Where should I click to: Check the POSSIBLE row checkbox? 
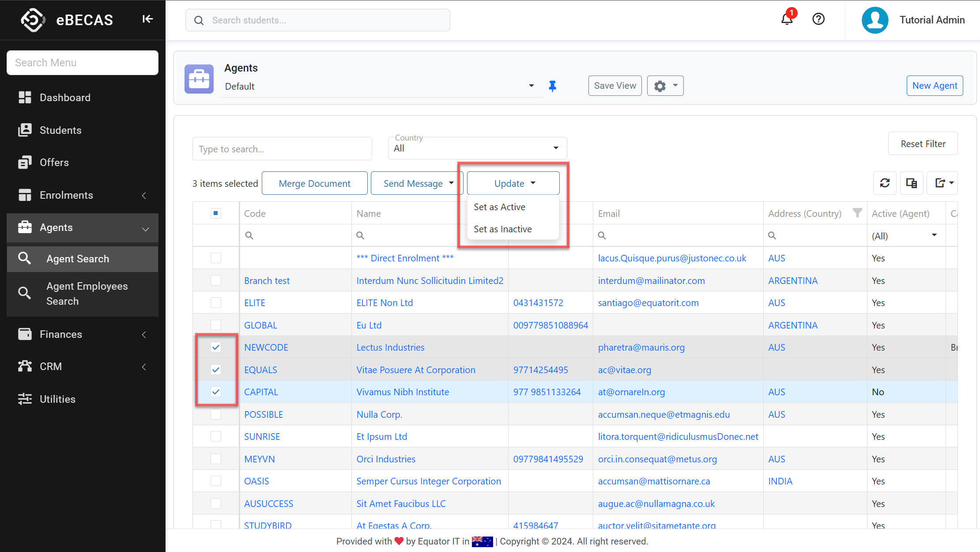click(x=216, y=414)
